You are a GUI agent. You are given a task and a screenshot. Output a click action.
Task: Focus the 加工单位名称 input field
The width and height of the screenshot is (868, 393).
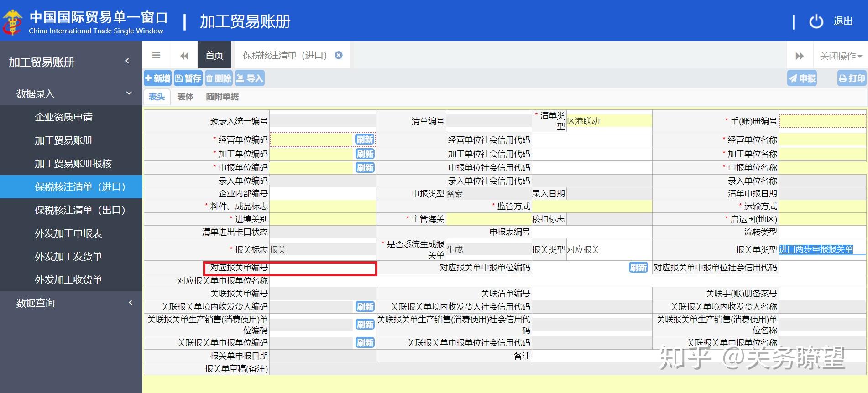[x=822, y=154]
